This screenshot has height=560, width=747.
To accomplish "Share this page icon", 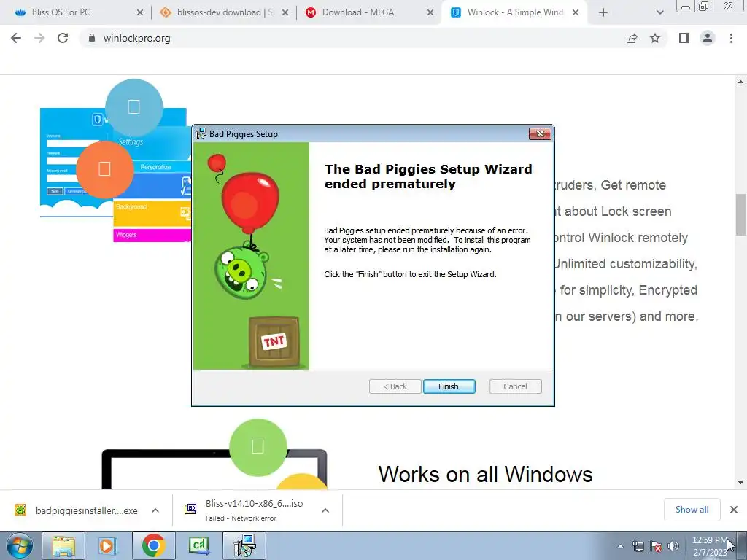I will coord(632,38).
